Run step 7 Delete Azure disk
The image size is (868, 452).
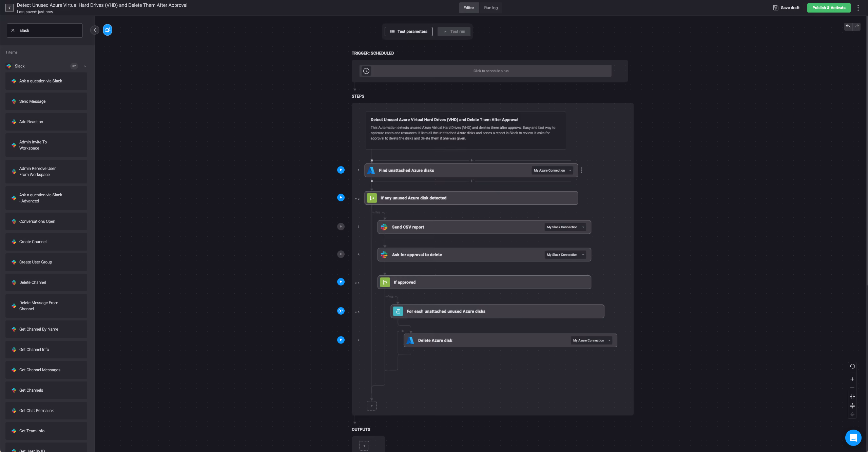[341, 340]
